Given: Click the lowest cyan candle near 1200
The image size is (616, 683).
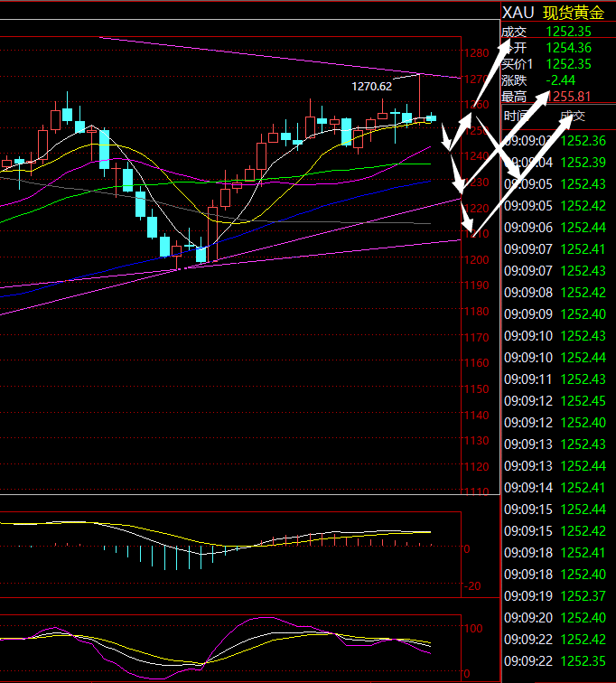Looking at the screenshot, I should [201, 254].
